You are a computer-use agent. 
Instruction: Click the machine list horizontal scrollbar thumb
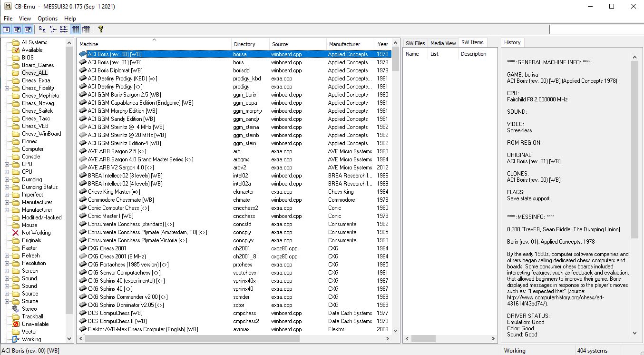click(192, 339)
